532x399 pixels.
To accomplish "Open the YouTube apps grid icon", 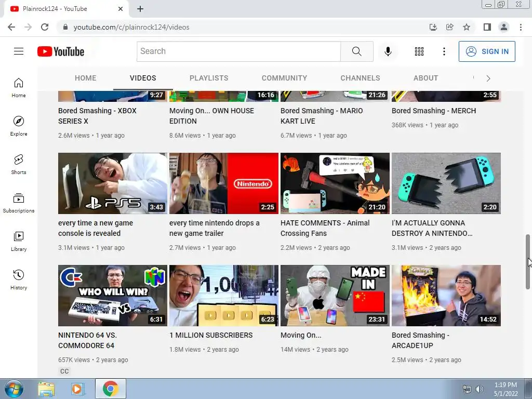I will coord(419,51).
